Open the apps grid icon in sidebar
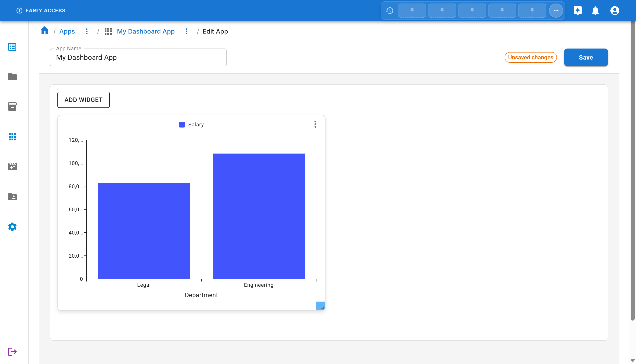This screenshot has height=364, width=636. click(12, 137)
